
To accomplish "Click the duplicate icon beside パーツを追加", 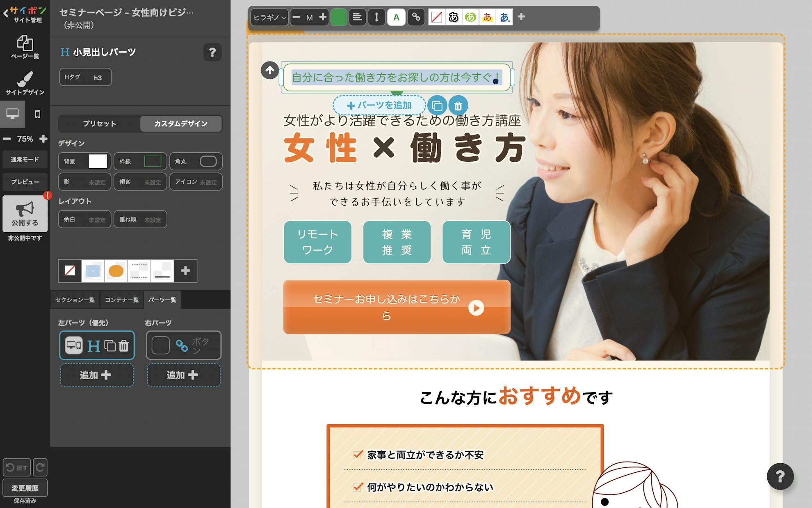I will point(437,106).
